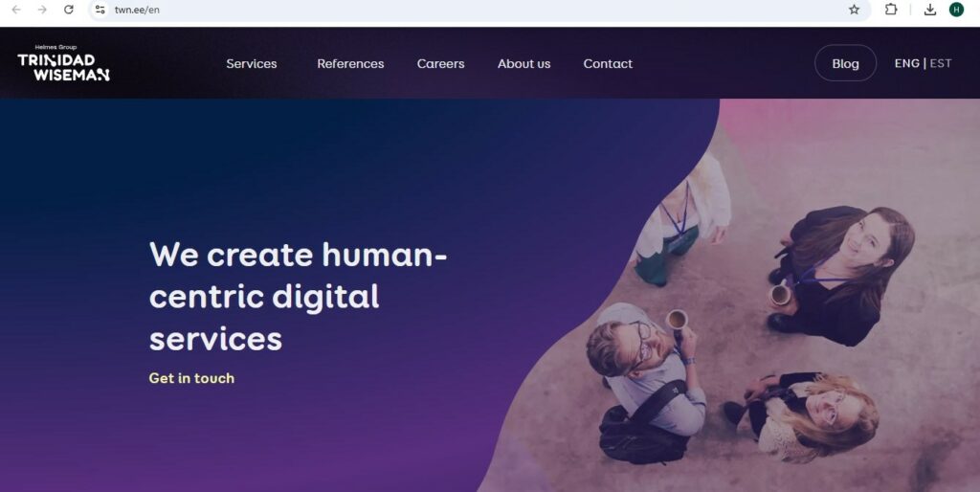Bookmark this page with the star icon
This screenshot has width=980, height=492.
pos(854,10)
